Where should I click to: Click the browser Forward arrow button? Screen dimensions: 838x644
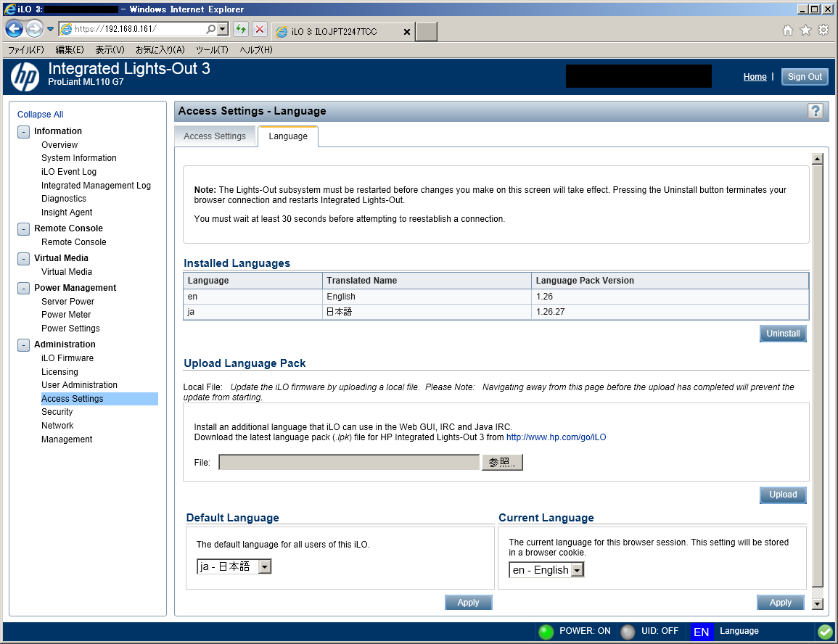(34, 29)
